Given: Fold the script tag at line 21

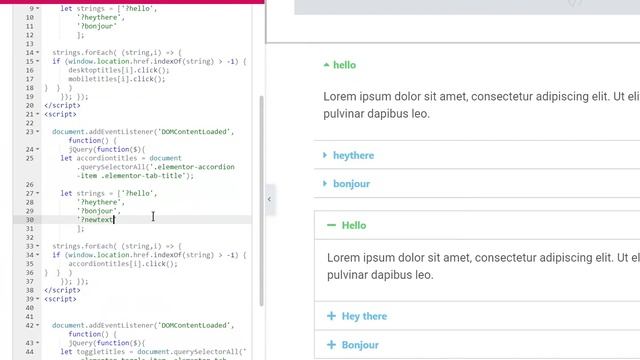Looking at the screenshot, I should [x=38, y=114].
